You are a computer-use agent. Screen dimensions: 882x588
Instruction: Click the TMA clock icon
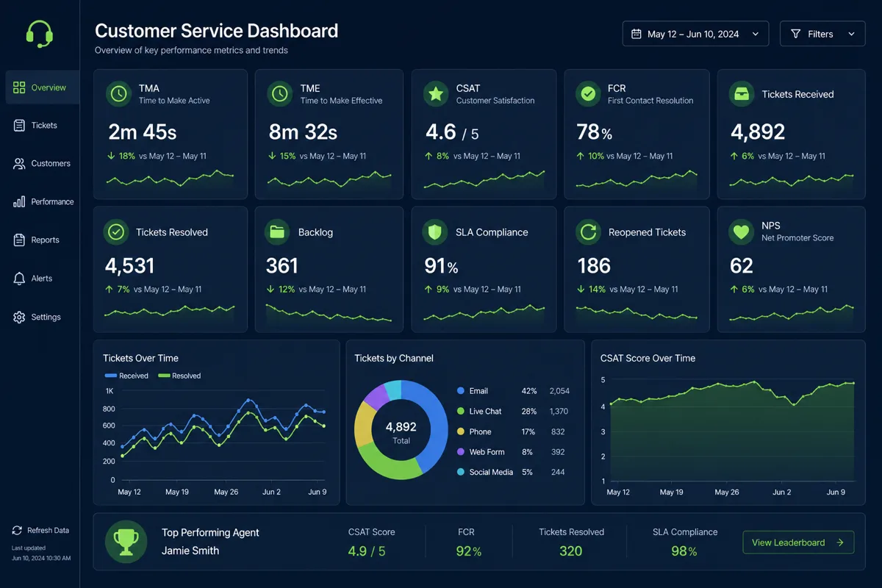pyautogui.click(x=118, y=93)
